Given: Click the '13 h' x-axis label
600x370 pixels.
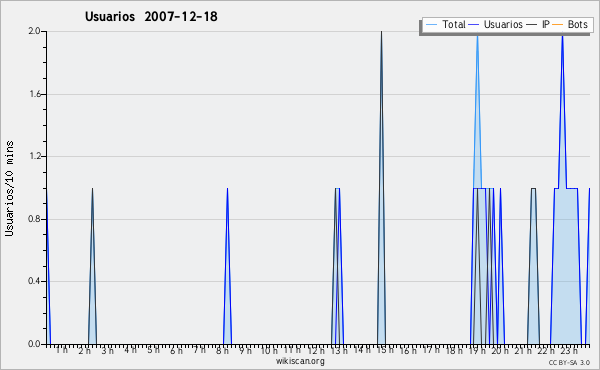Looking at the screenshot, I should (339, 351).
